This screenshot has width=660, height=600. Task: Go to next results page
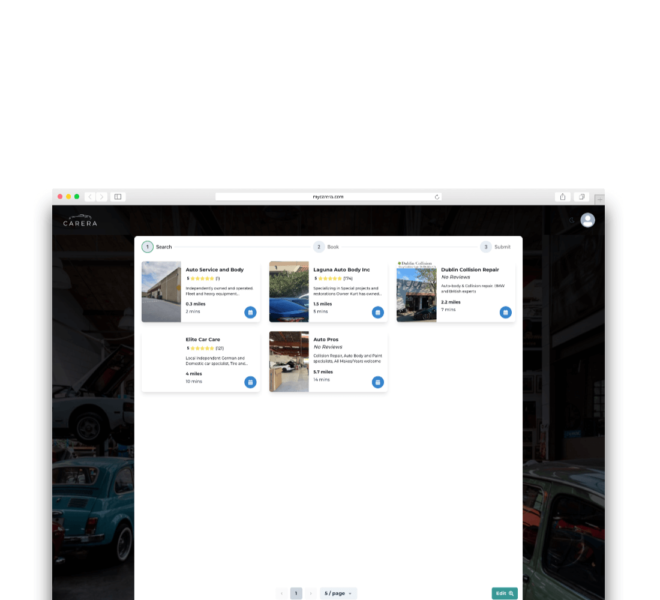(x=311, y=593)
